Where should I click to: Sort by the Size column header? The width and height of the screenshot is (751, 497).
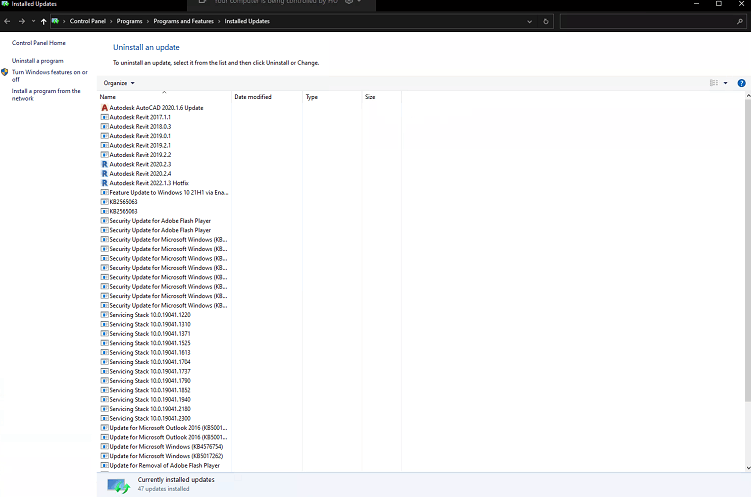381,97
